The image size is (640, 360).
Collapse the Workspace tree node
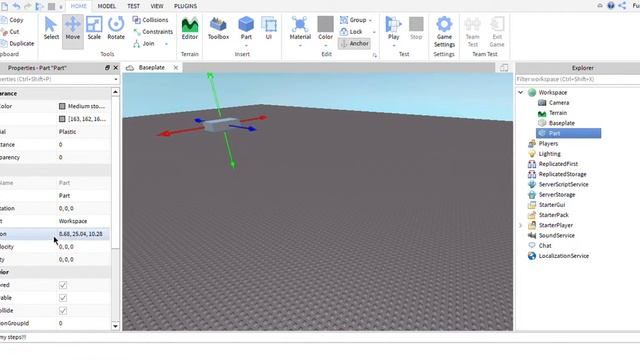[520, 92]
